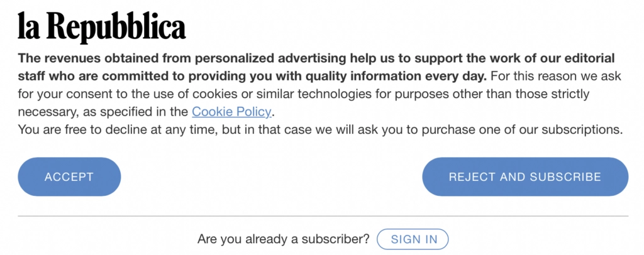Image resolution: width=644 pixels, height=255 pixels.
Task: Click "Are you already a subscriber?" text
Action: click(x=283, y=239)
